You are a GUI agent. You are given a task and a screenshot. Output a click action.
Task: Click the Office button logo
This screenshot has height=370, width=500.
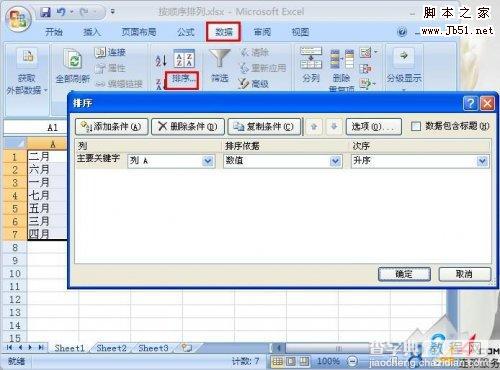(18, 18)
